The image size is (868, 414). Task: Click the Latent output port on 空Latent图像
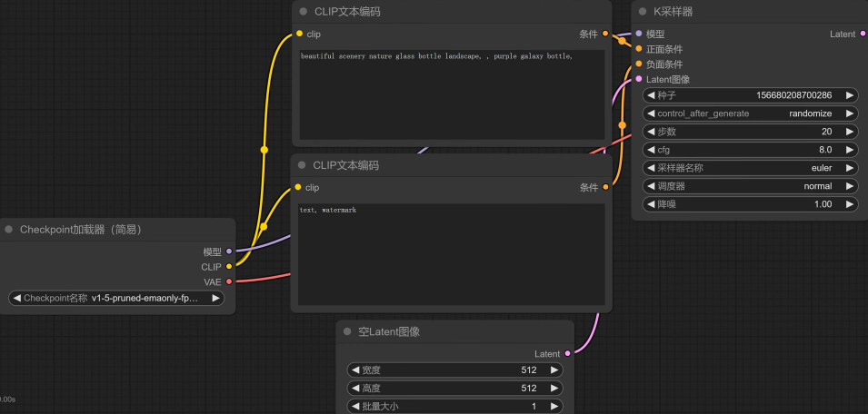click(x=567, y=353)
